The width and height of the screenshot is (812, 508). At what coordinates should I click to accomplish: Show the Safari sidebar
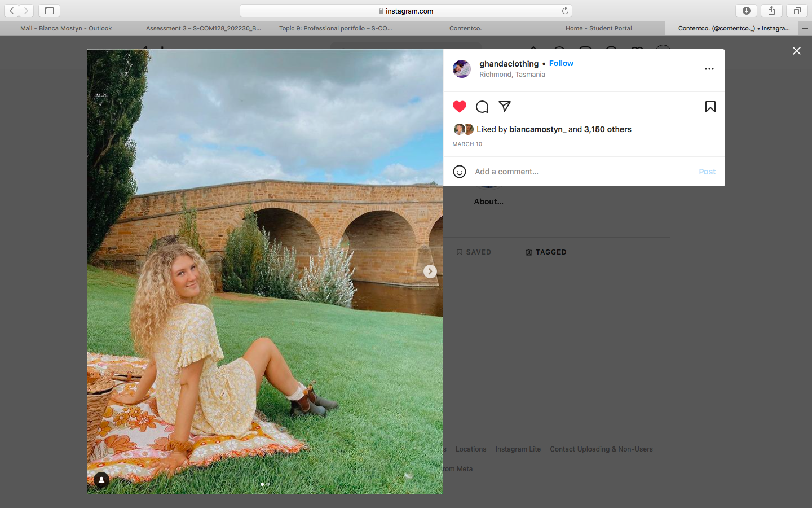point(49,11)
